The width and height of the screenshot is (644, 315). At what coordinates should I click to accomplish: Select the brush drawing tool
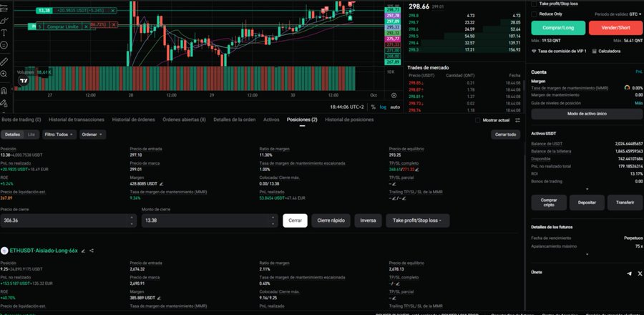click(x=4, y=20)
